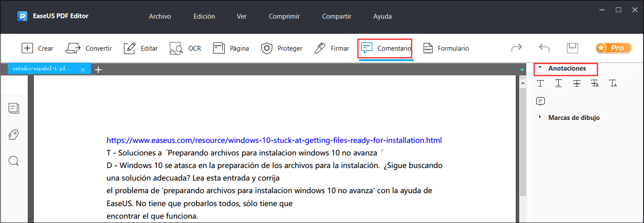Open the Página tools
Viewport: 644px width, 223px height.
(x=231, y=48)
